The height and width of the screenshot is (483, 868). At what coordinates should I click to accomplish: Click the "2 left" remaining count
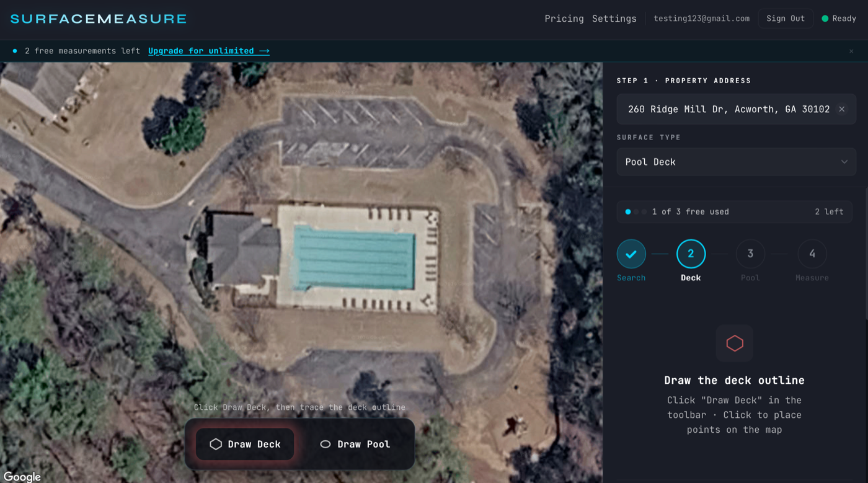pos(829,211)
